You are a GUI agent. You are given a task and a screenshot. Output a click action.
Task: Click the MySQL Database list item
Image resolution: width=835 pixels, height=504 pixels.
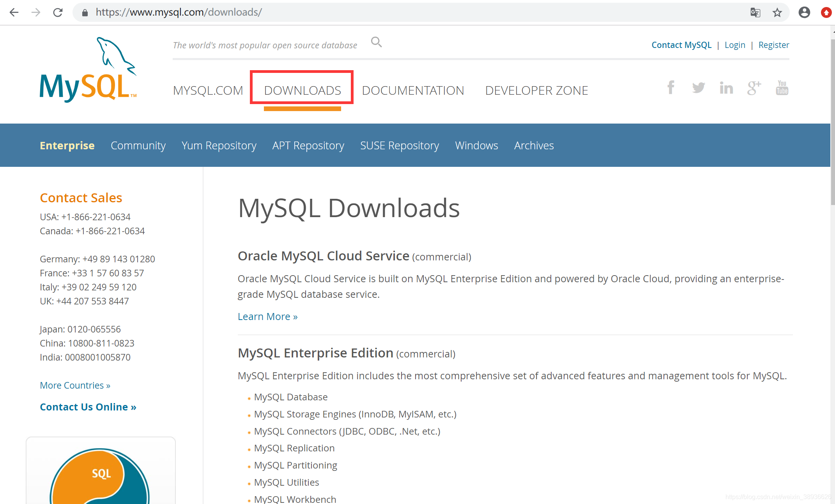pyautogui.click(x=291, y=397)
